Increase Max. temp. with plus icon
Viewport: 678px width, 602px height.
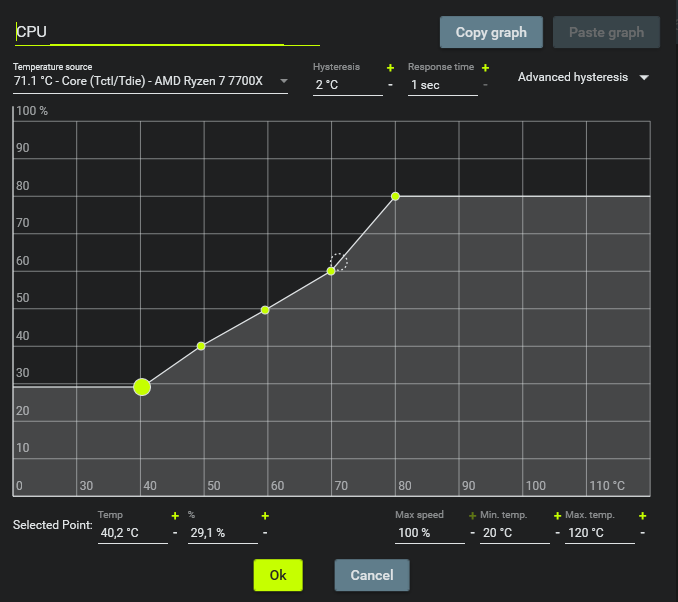pos(643,516)
